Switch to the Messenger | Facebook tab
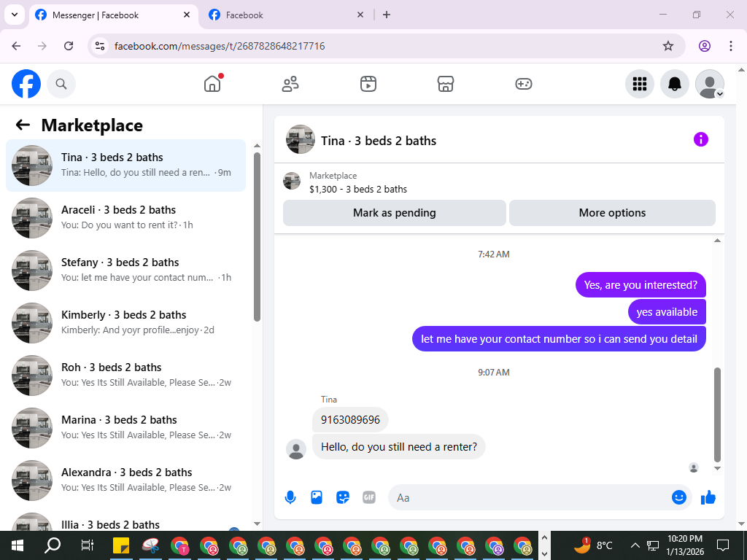The width and height of the screenshot is (747, 560). [113, 15]
